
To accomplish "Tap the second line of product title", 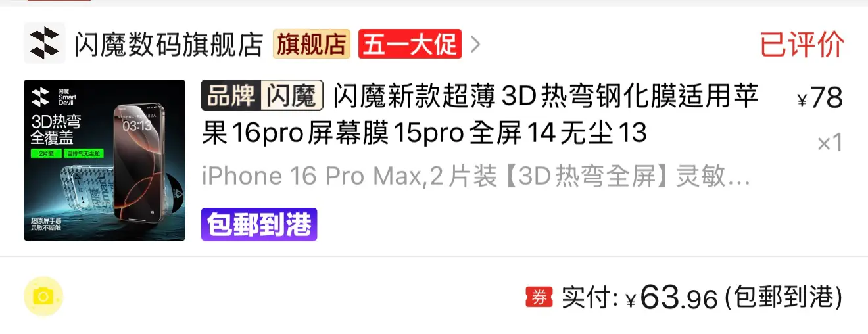I will [x=425, y=133].
